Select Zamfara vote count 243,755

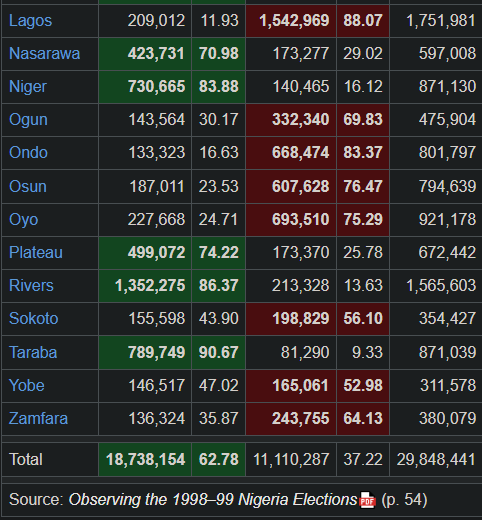point(301,419)
